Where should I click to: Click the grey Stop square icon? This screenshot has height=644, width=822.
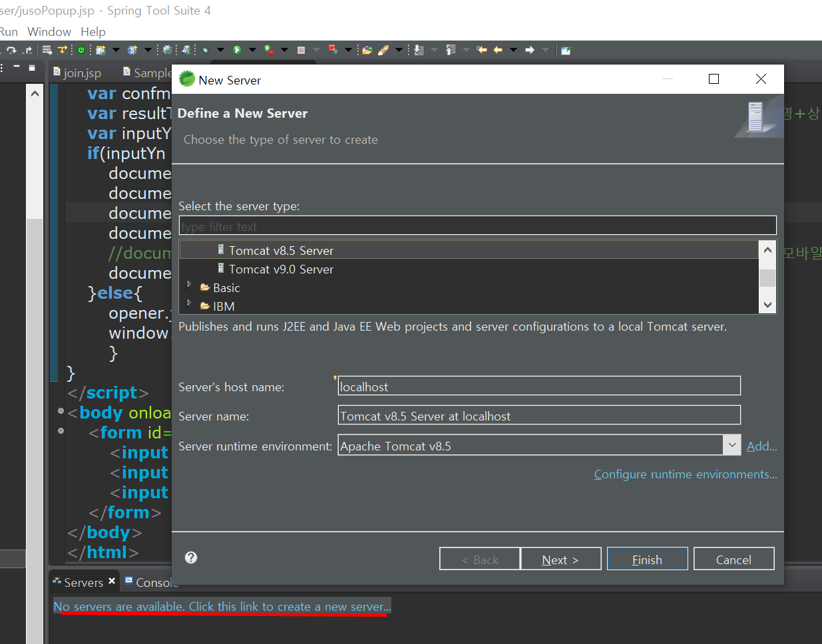click(x=301, y=50)
